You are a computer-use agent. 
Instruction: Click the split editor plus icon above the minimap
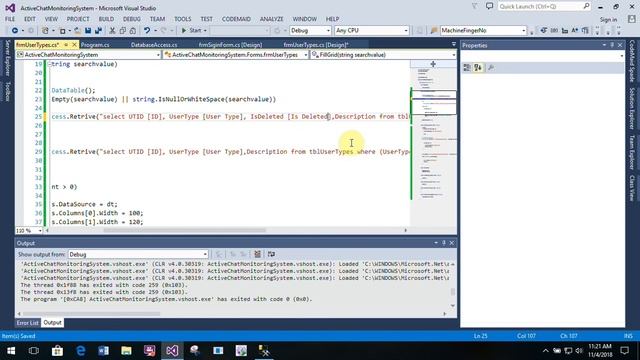pos(433,64)
